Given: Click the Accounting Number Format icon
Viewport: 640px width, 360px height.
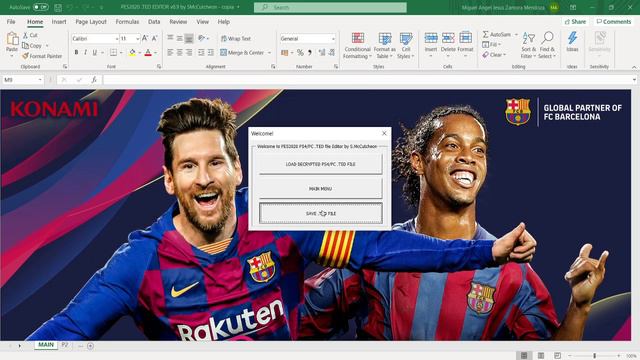Looking at the screenshot, I should 285,53.
